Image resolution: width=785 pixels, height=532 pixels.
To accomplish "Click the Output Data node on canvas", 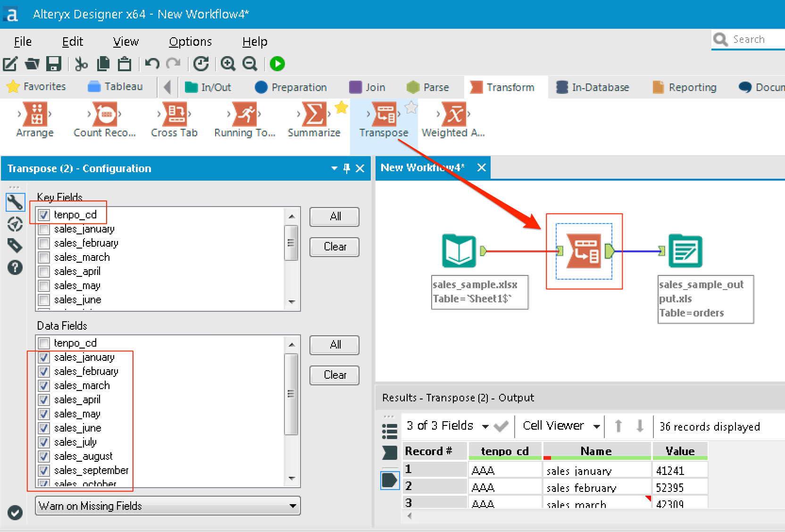I will click(x=685, y=251).
